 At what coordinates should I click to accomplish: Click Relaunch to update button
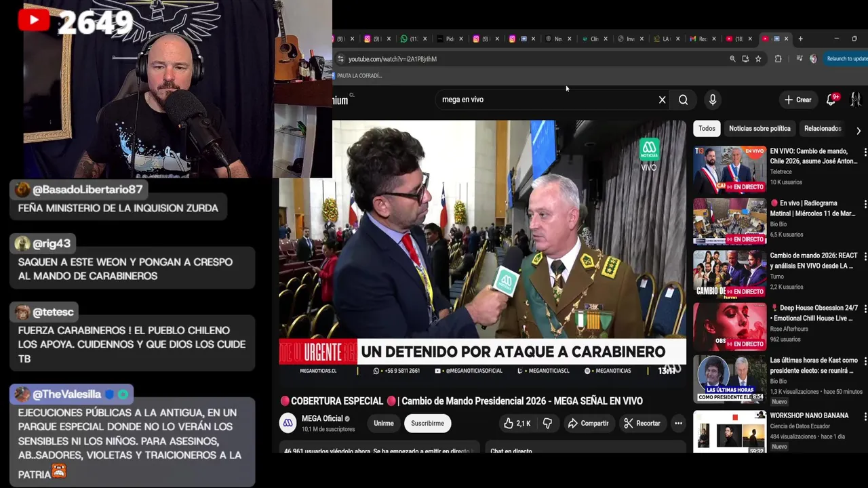(x=846, y=59)
